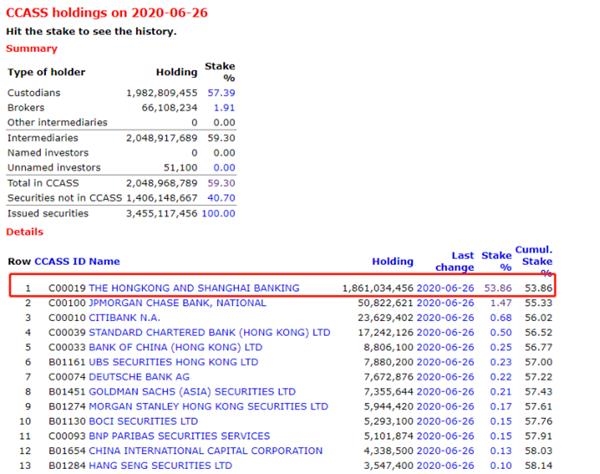Open BNP Paribas stake 0.15 history
The image size is (600, 474).
501,436
